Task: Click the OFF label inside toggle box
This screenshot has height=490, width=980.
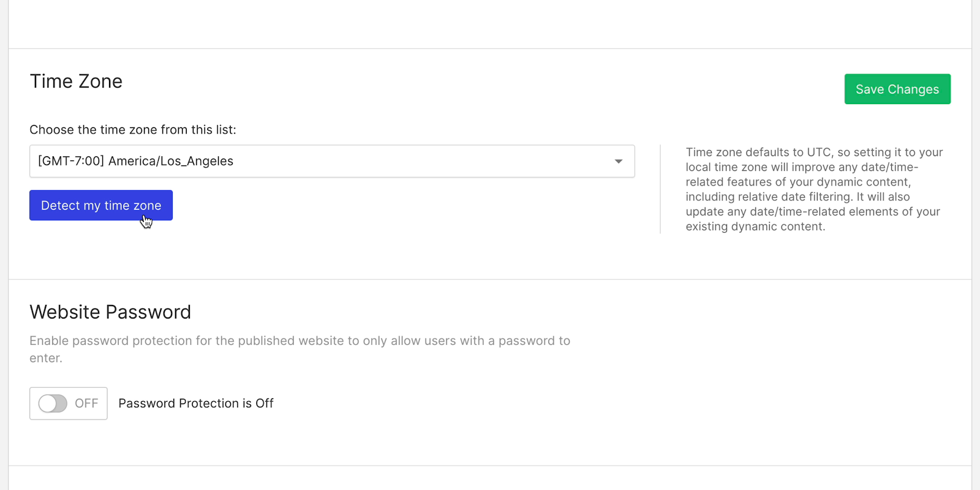Action: [x=86, y=404]
